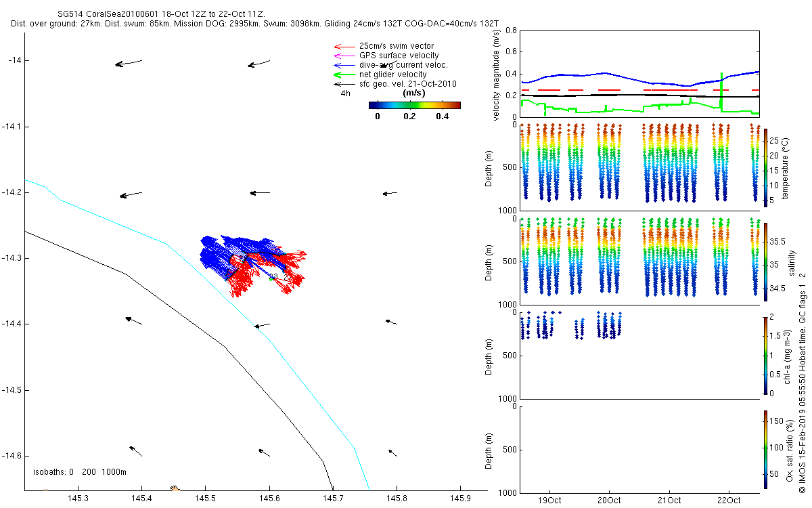Click the '0.8' velocity magnitude tick
This screenshot has height=508, width=812.
click(x=510, y=30)
